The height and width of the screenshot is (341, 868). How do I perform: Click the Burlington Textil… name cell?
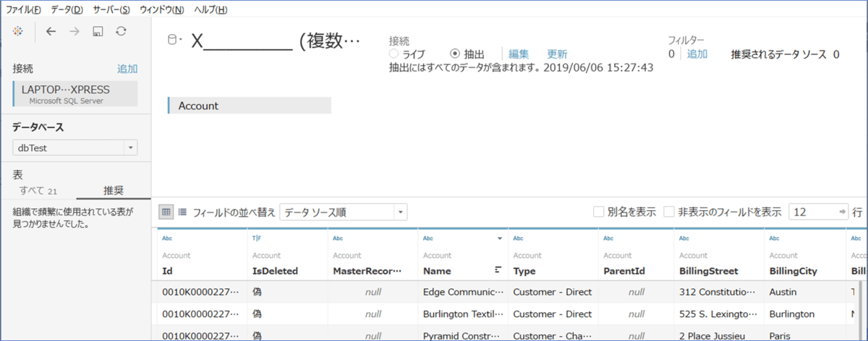pyautogui.click(x=463, y=314)
